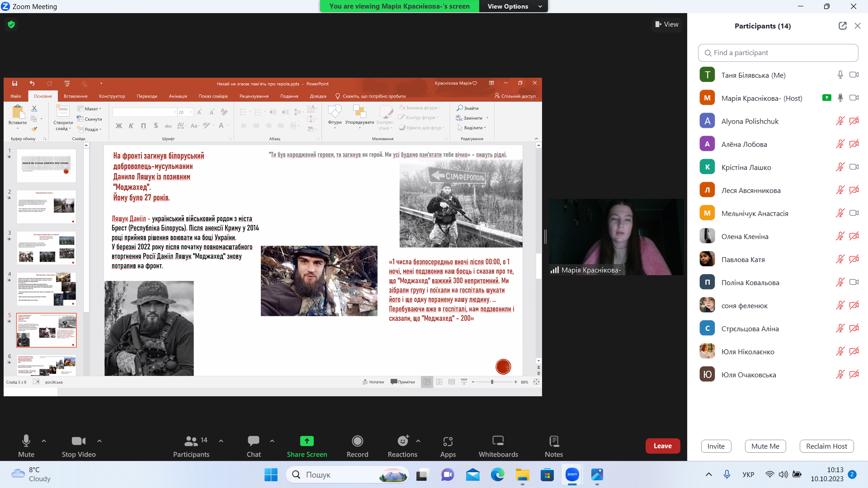Screen dimensions: 868x488
Task: Pop out the Participants panel
Action: pos(842,26)
